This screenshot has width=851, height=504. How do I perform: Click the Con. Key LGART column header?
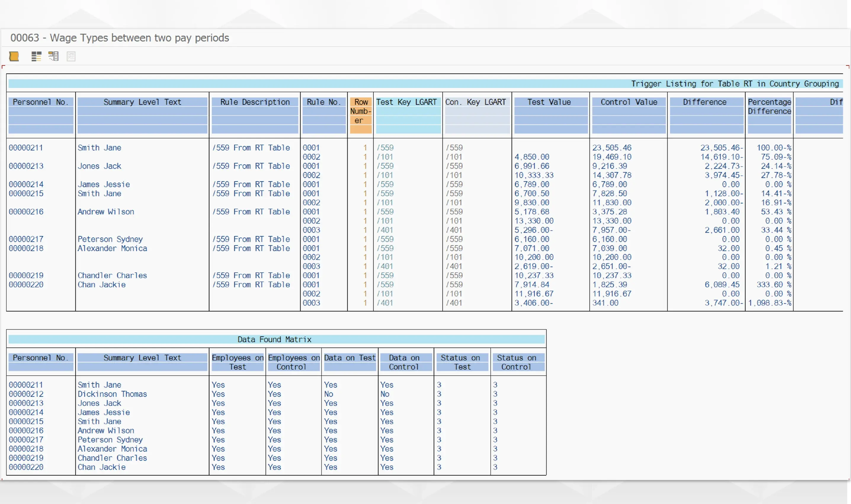(x=476, y=102)
